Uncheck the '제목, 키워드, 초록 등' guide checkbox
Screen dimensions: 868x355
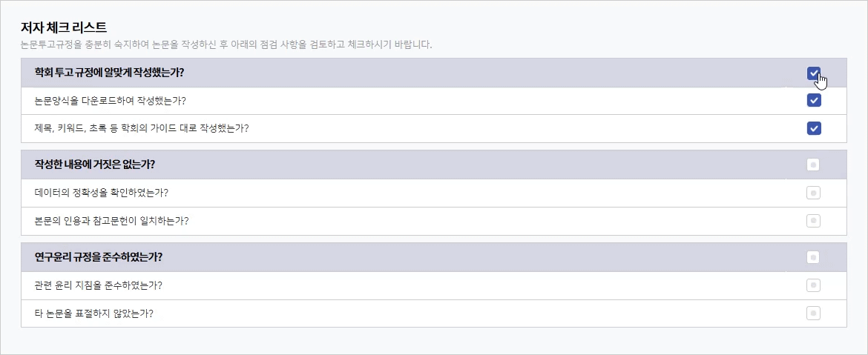click(x=813, y=128)
